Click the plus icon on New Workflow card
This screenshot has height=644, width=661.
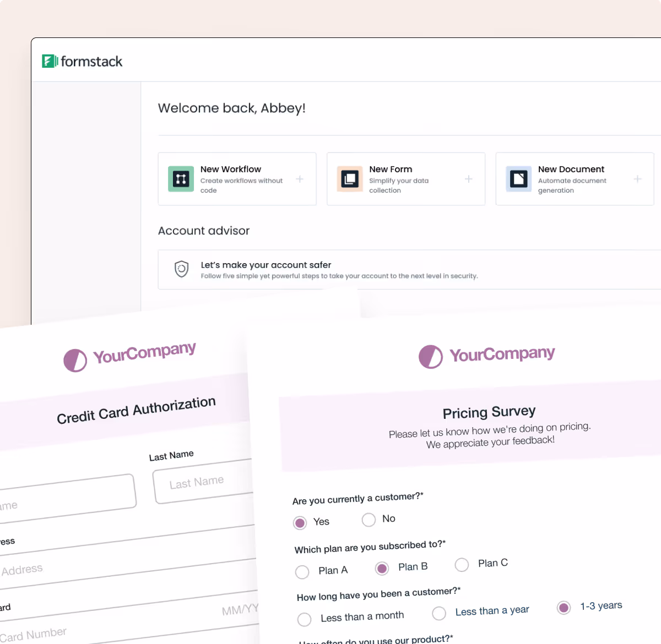click(x=300, y=179)
